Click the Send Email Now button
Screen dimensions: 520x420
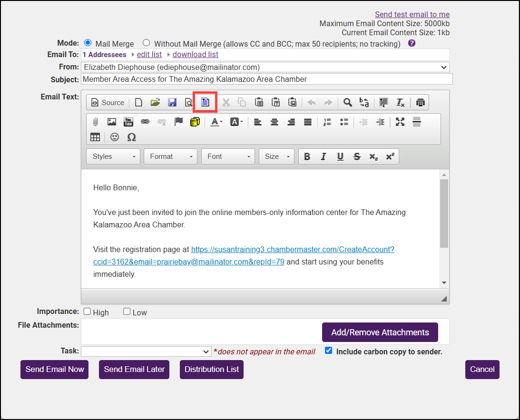(x=55, y=369)
